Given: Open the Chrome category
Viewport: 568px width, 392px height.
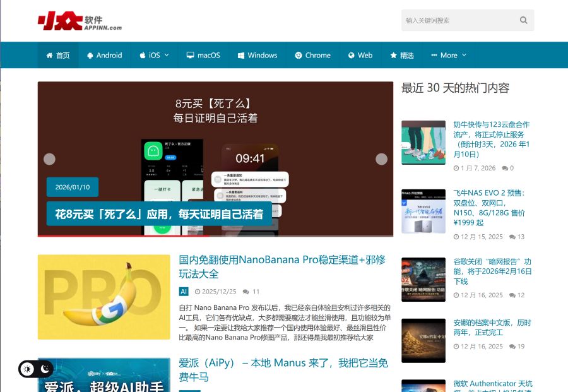Looking at the screenshot, I should 313,55.
